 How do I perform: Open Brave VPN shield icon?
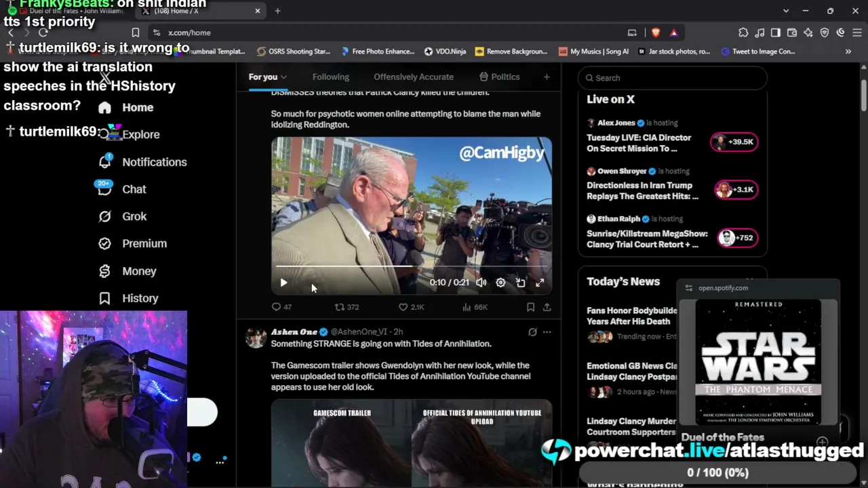click(x=825, y=33)
